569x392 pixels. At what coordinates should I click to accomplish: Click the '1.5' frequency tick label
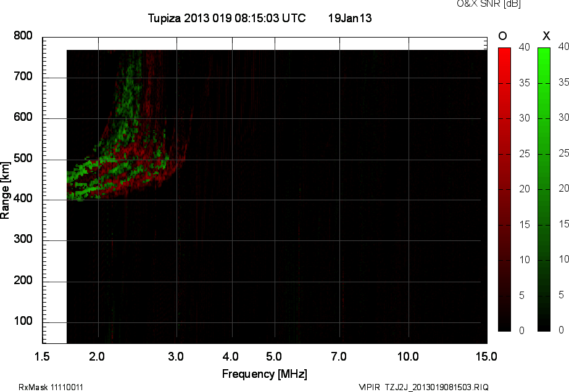tap(42, 356)
